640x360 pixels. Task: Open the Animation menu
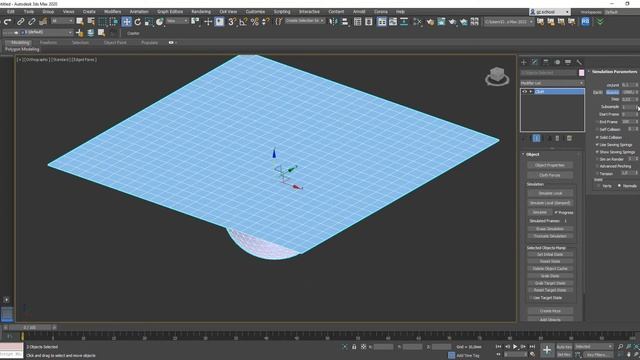coord(139,12)
